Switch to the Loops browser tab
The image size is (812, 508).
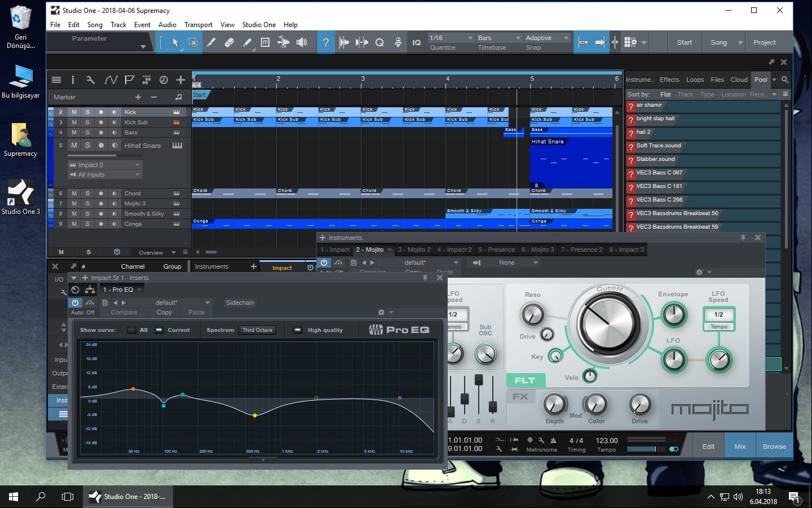tap(695, 80)
